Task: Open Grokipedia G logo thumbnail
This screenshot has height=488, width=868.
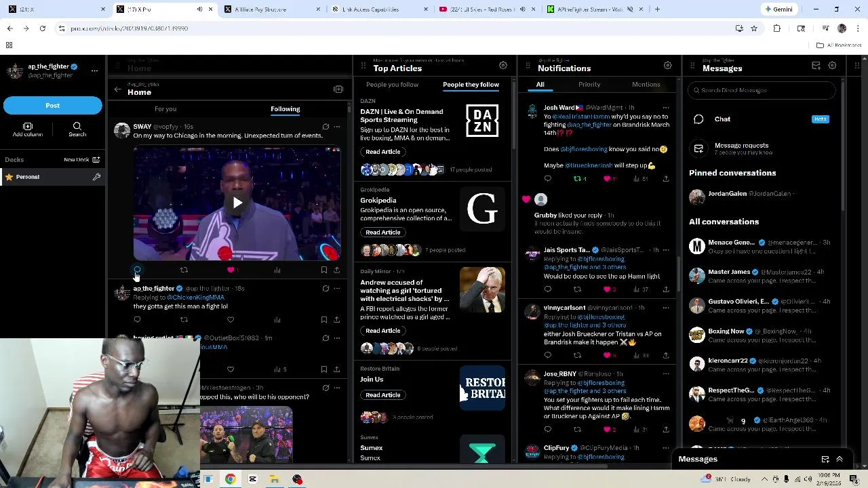Action: click(x=482, y=209)
